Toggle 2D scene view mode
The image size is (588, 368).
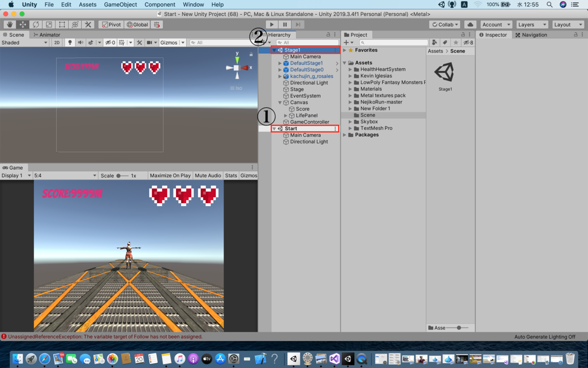point(57,43)
